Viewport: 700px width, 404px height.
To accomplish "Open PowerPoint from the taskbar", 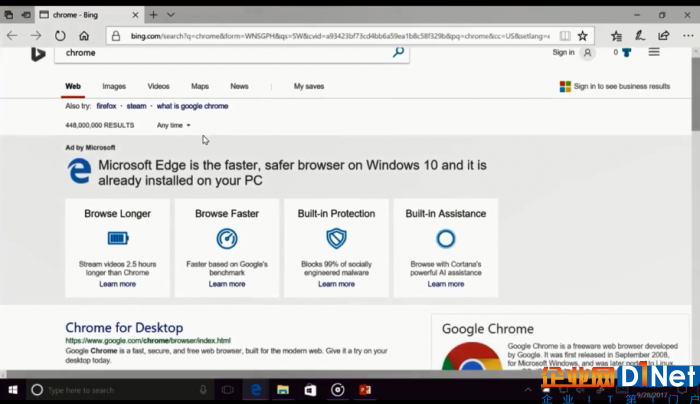I will point(365,390).
